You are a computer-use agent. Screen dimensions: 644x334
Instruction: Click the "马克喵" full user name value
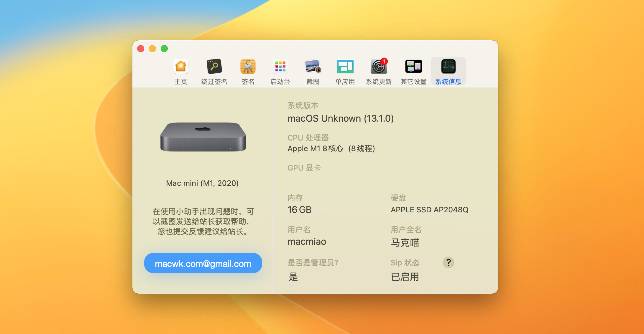click(x=405, y=242)
